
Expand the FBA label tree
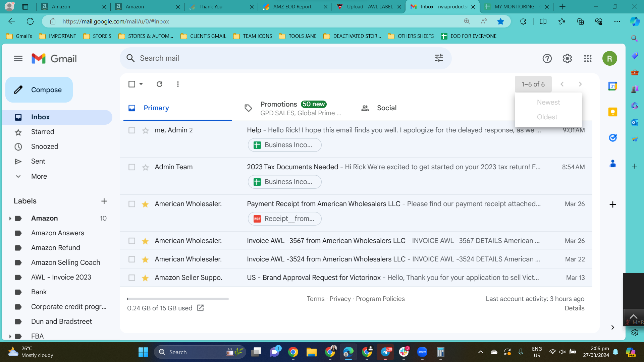pos(10,336)
